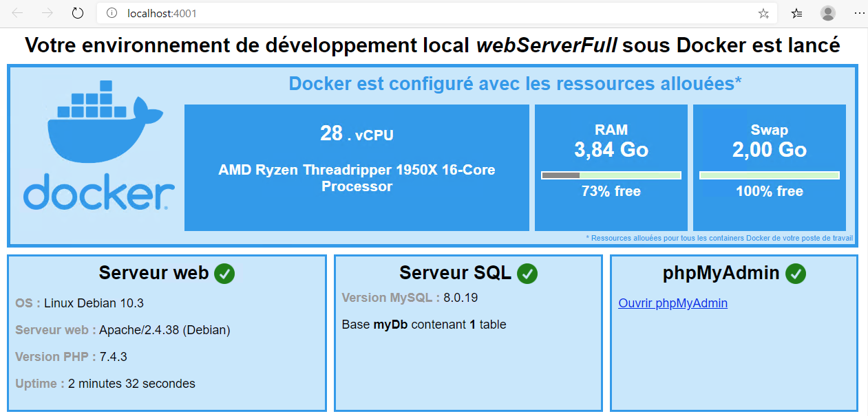
Task: Click the Swap 2,00 Go value
Action: click(770, 150)
